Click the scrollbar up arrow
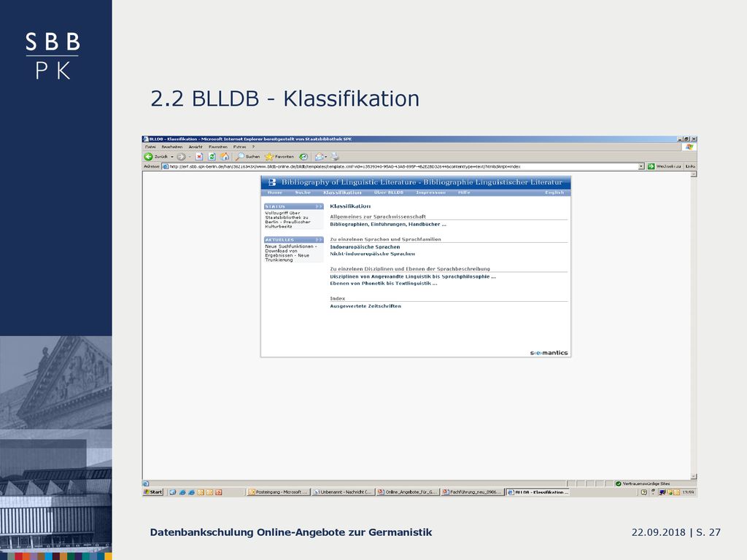747x560 pixels. (694, 174)
